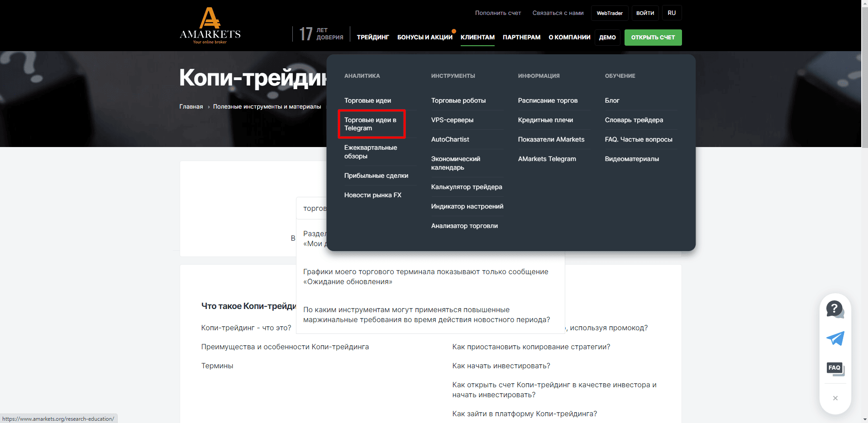
Task: Open Как приостановить копирование стратегии? link
Action: 531,347
